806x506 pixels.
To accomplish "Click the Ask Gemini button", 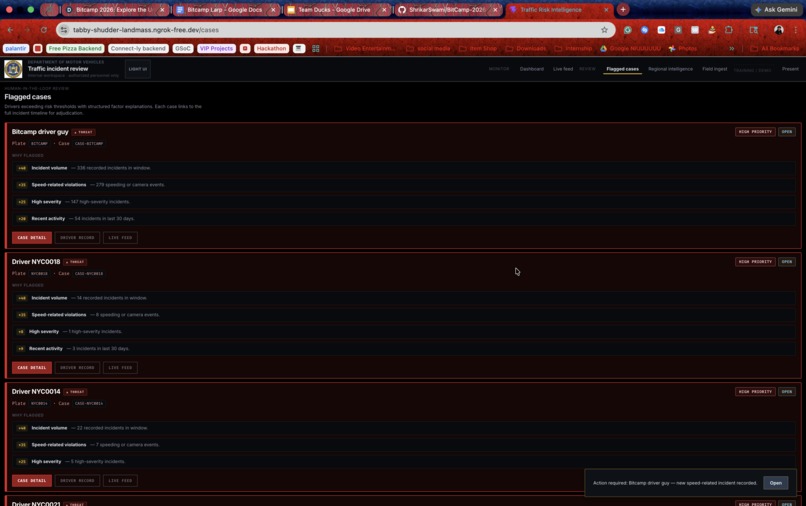I will tap(776, 9).
